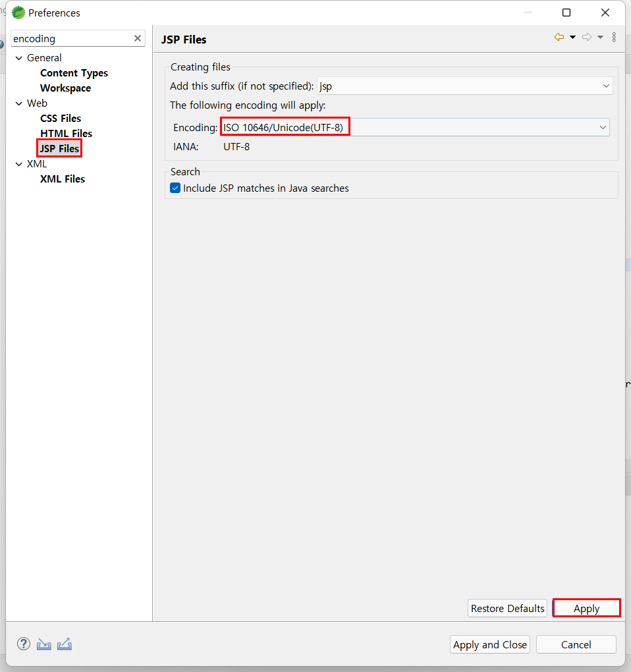Screen dimensions: 631x672
Task: Select XML Files preference page
Action: coord(63,179)
